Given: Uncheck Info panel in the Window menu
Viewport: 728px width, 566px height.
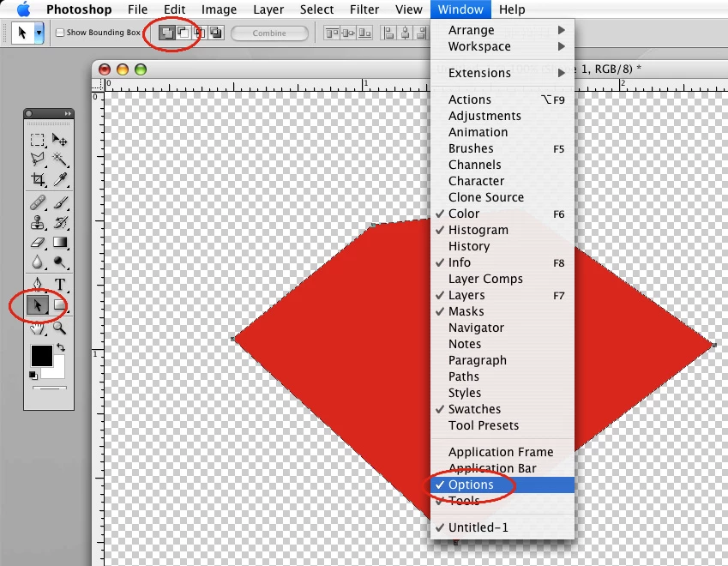Looking at the screenshot, I should (502, 262).
